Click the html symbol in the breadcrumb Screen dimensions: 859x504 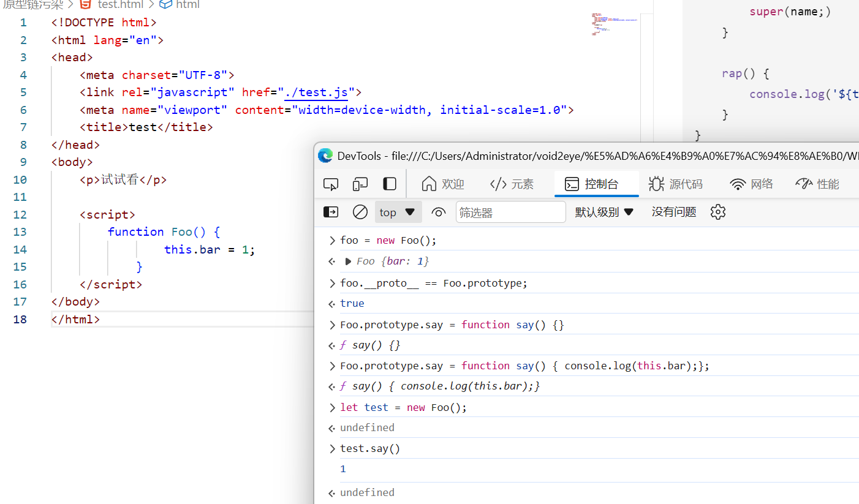pos(187,4)
